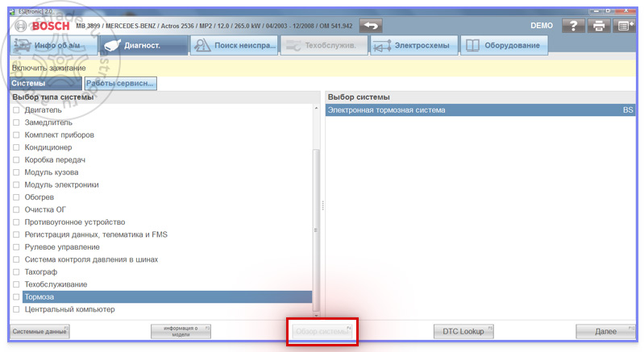Check the Модуль кузова checkbox

point(16,172)
